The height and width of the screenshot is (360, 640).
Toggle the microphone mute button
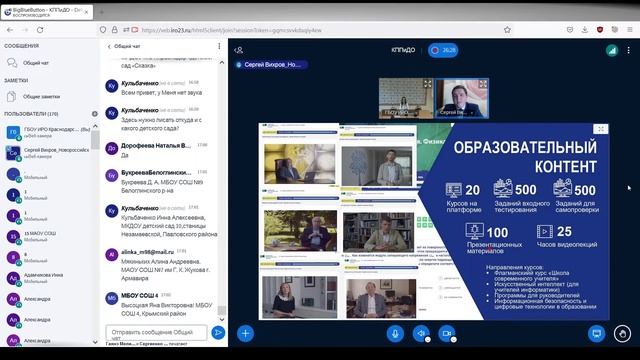point(395,333)
